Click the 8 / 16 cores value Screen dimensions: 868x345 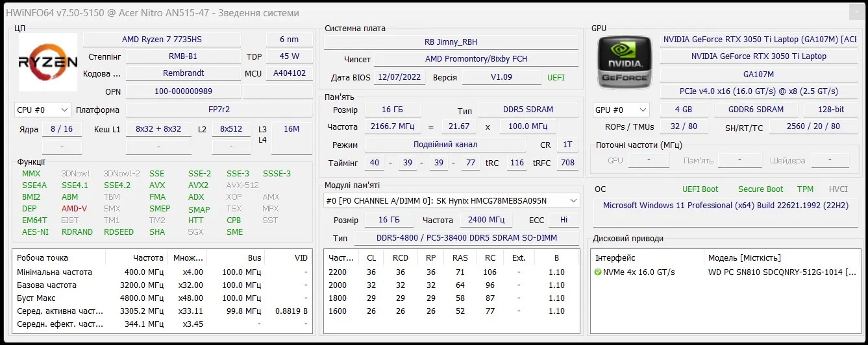pos(62,129)
